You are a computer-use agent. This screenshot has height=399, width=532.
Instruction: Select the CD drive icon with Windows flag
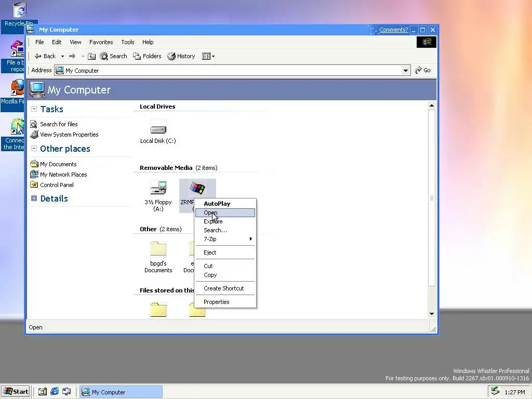(x=197, y=188)
